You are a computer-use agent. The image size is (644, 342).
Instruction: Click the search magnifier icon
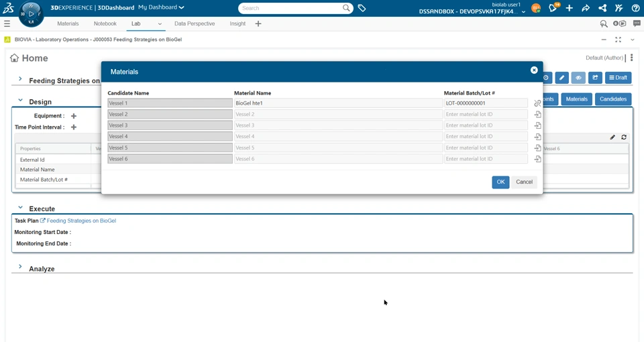pyautogui.click(x=346, y=8)
